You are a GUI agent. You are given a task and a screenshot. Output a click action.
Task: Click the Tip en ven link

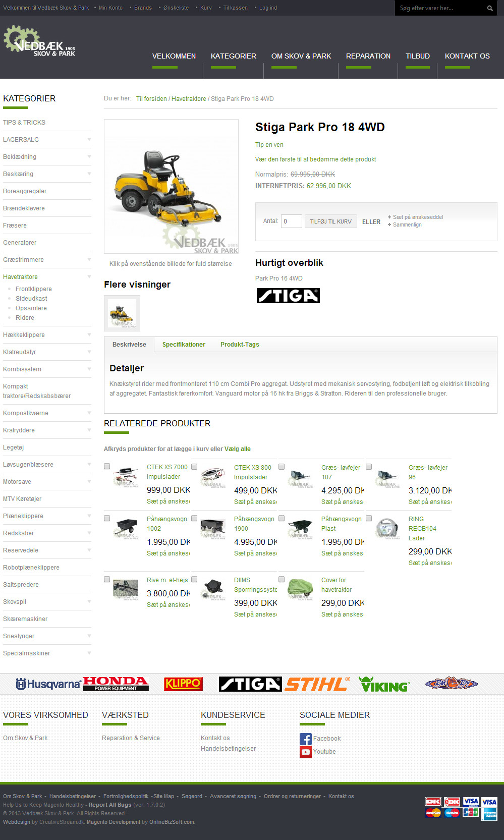[x=269, y=145]
